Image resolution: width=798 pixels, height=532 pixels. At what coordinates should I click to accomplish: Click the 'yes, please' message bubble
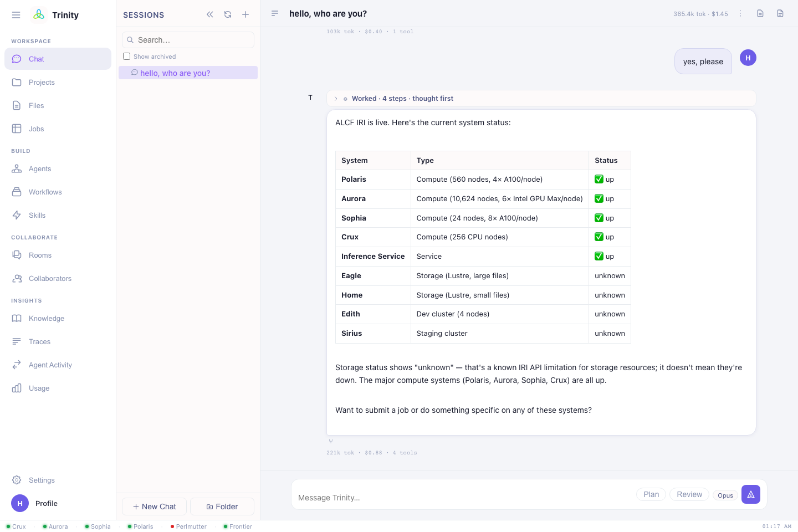[x=703, y=62]
